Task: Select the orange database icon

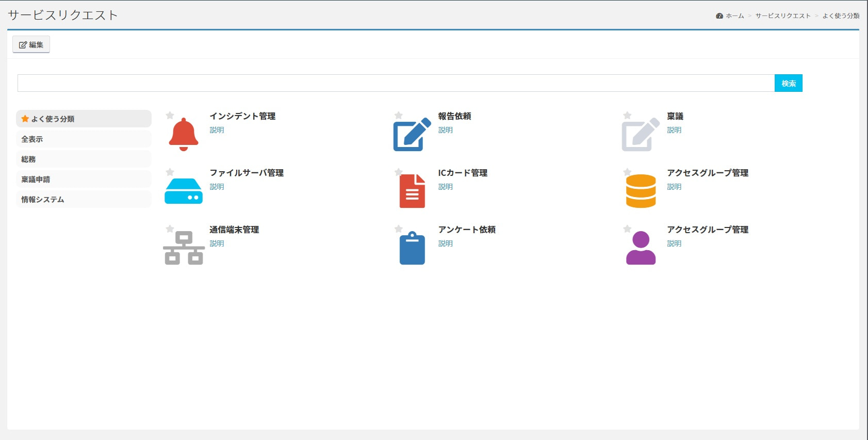Action: pos(641,191)
